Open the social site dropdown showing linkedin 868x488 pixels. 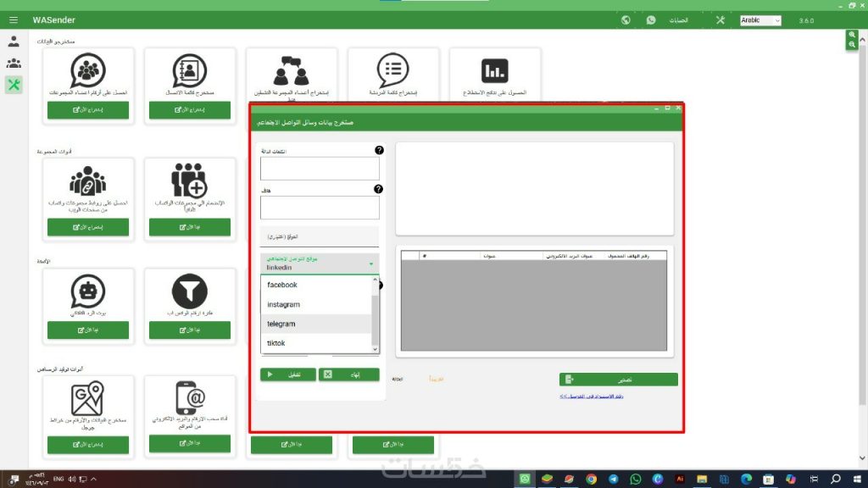pos(320,263)
